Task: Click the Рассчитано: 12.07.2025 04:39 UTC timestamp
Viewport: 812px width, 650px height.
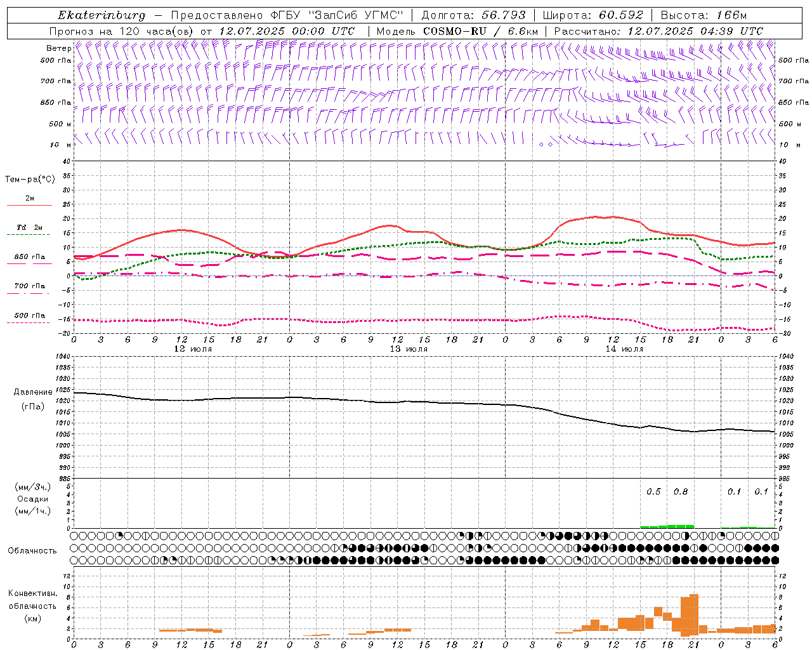Action: 658,31
